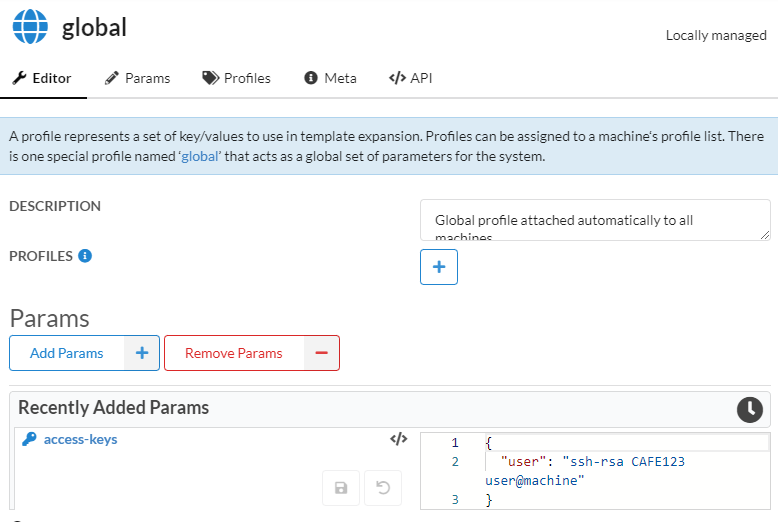Click the Profiles info icon

[85, 256]
